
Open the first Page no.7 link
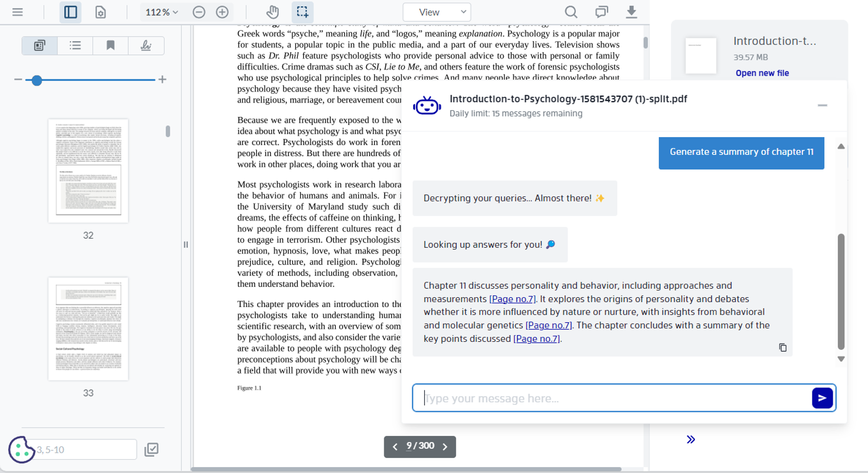tap(512, 299)
